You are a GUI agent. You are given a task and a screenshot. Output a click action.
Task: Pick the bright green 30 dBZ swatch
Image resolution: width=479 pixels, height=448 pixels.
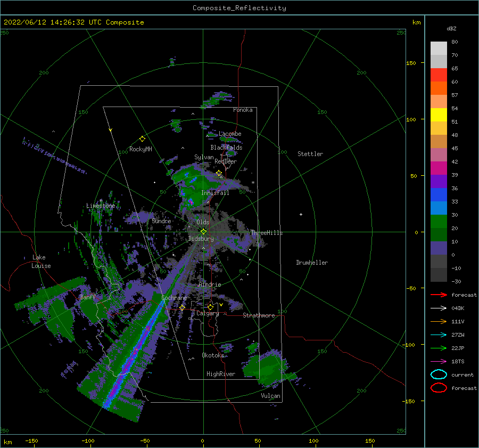[x=439, y=222]
